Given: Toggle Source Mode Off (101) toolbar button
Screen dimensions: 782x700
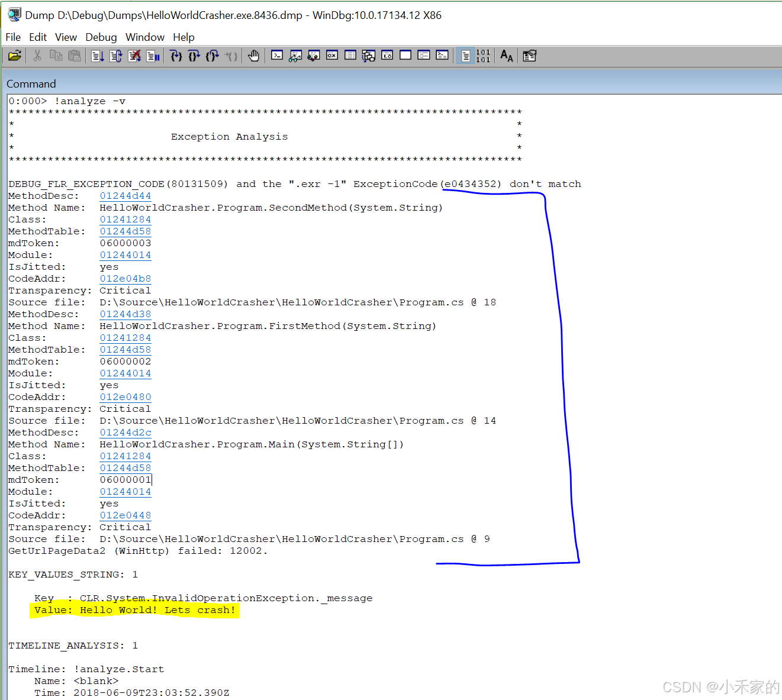Looking at the screenshot, I should tap(483, 56).
